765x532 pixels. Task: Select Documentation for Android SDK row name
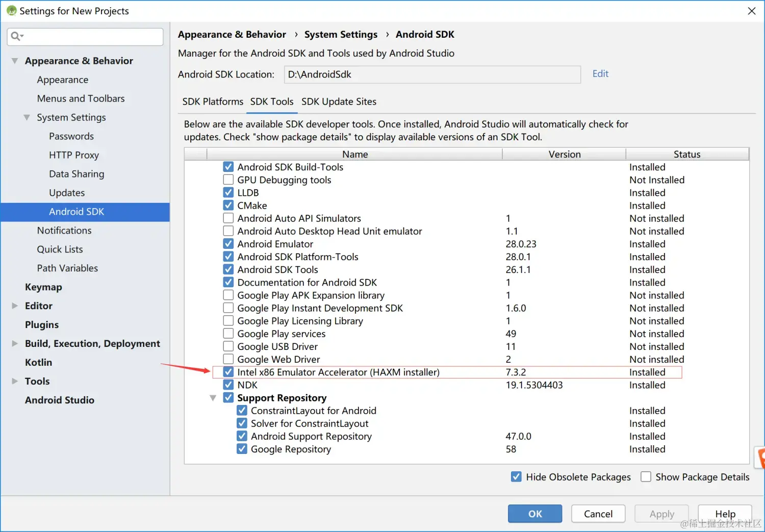pyautogui.click(x=307, y=282)
